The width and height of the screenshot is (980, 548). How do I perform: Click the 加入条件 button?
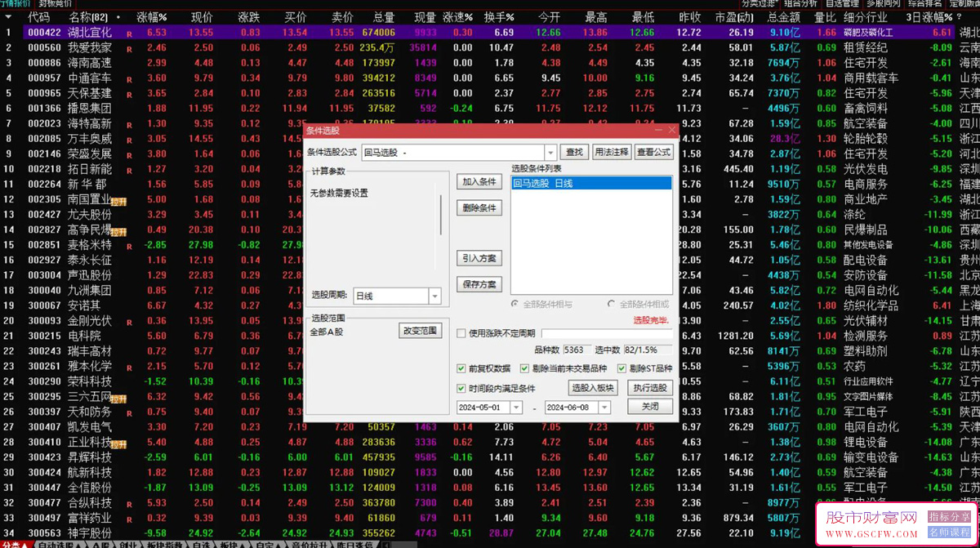coord(479,182)
